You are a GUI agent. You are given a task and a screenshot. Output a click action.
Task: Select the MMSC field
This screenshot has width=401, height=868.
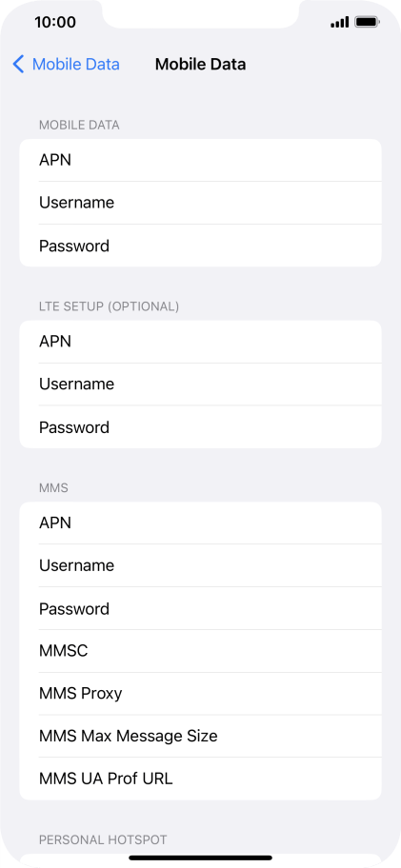[x=200, y=651]
